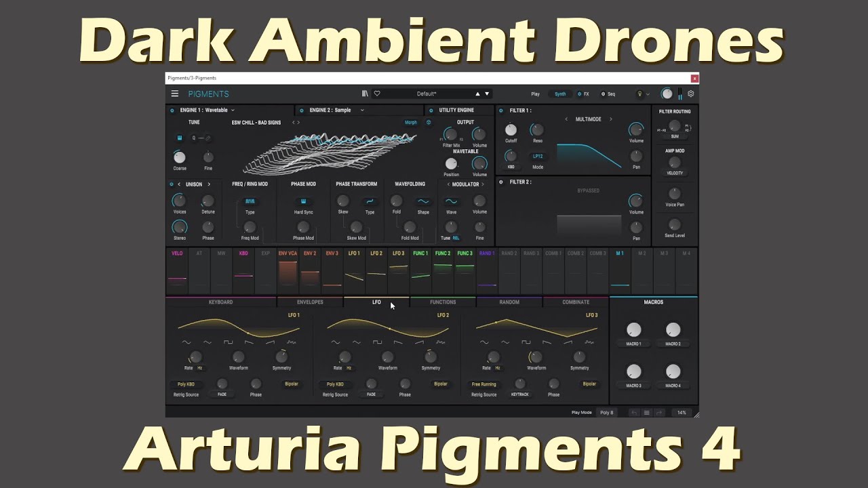The image size is (868, 488).
Task: Load the next preset with the down arrow
Action: (487, 94)
